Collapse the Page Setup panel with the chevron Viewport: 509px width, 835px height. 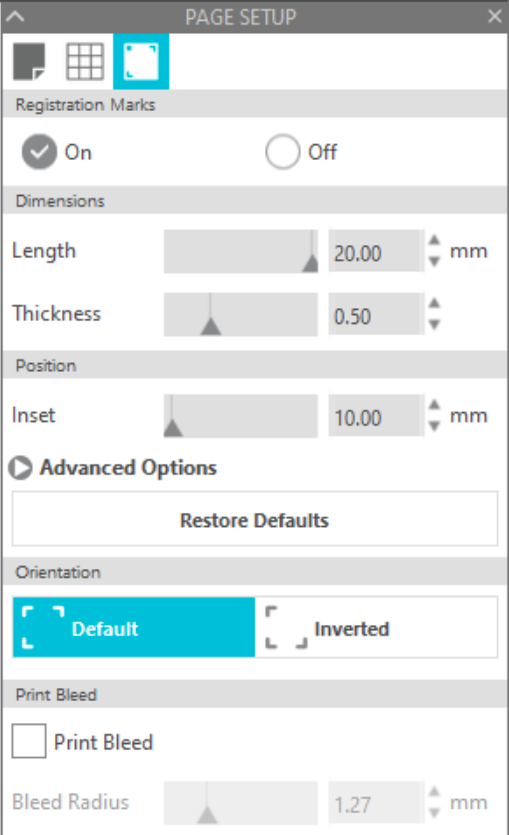pyautogui.click(x=15, y=17)
